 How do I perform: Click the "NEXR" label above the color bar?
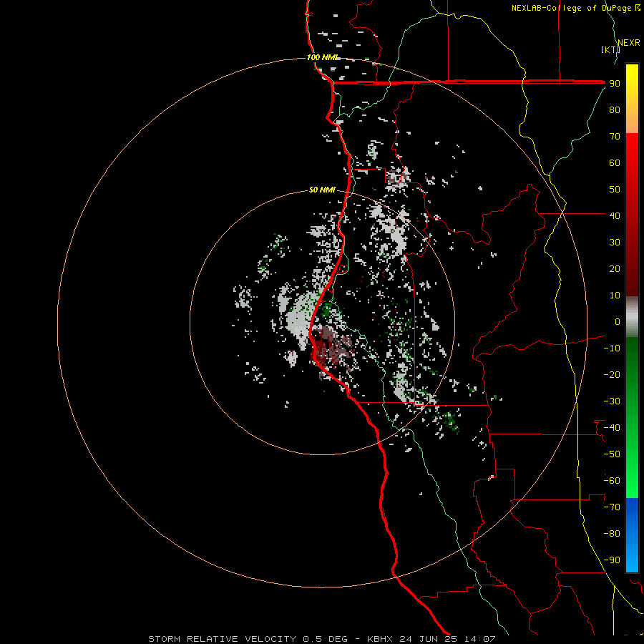tap(629, 43)
